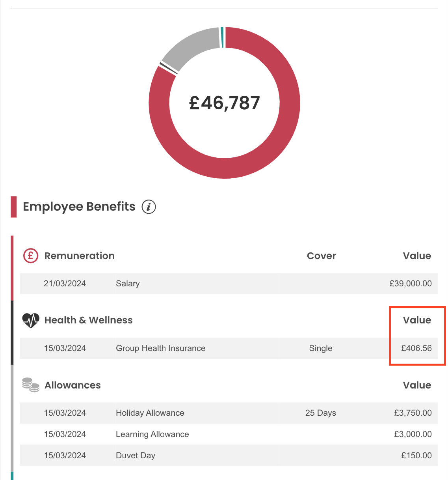
Task: Select the Group Health Insurance row
Action: tap(229, 348)
